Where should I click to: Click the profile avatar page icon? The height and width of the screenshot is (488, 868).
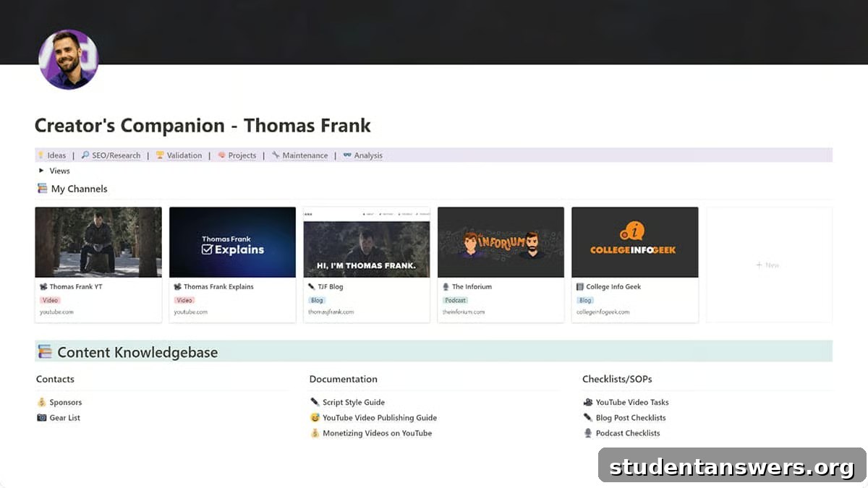tap(68, 60)
